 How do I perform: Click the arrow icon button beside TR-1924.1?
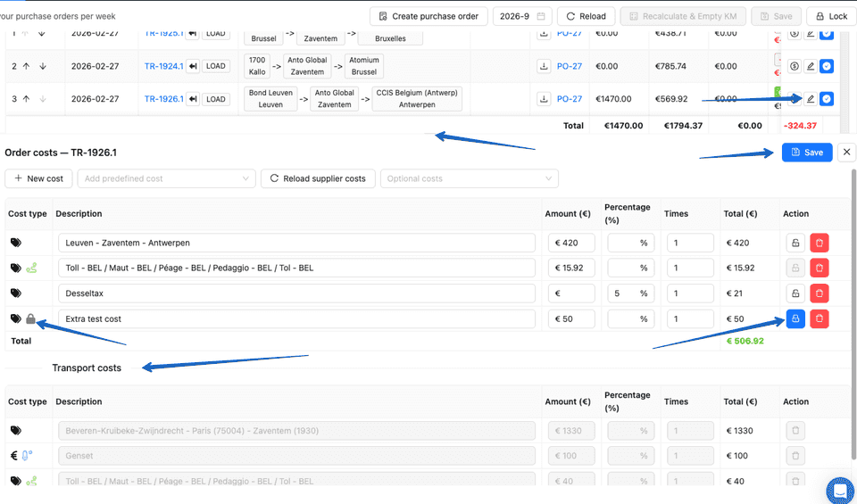tap(193, 66)
